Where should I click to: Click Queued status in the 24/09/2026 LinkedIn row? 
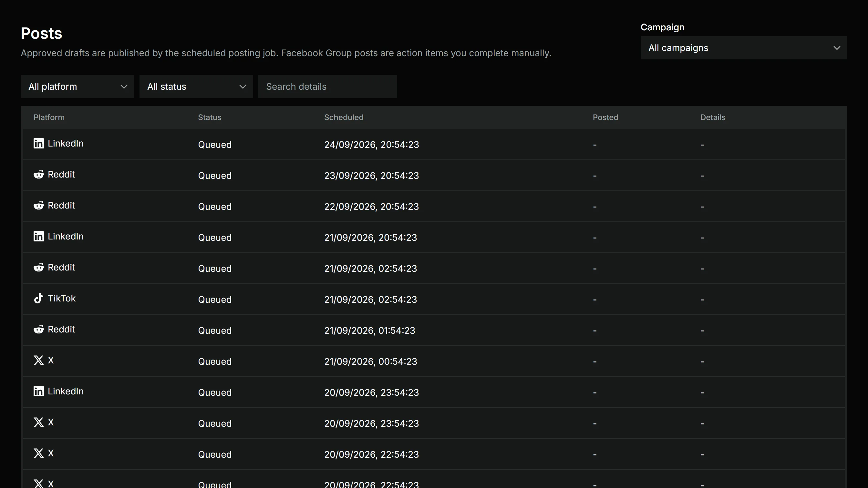point(215,145)
